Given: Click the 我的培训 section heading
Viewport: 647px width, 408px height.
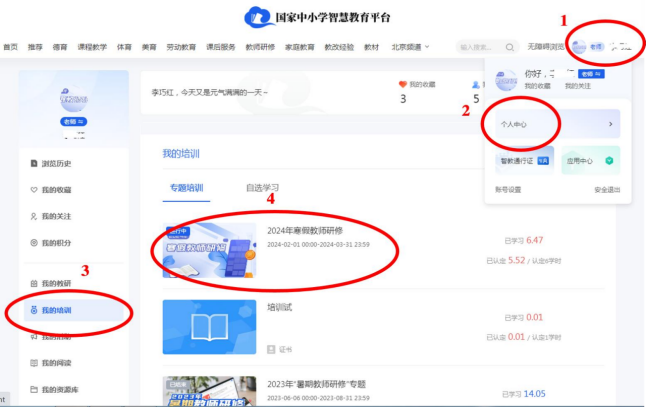Looking at the screenshot, I should click(181, 154).
